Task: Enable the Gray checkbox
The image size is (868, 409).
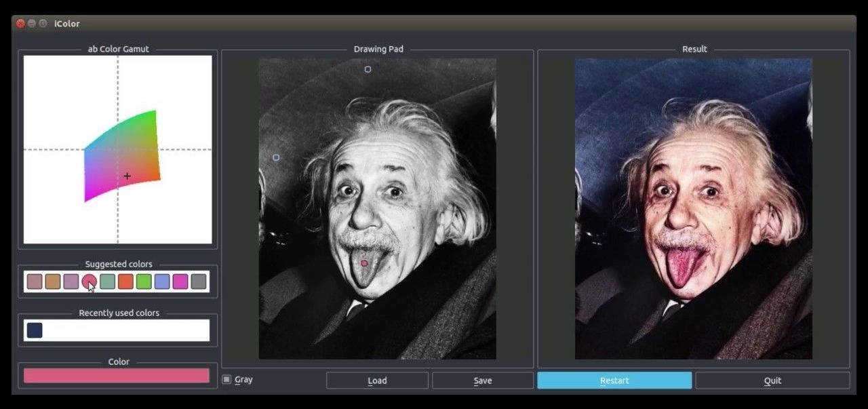Action: 227,380
